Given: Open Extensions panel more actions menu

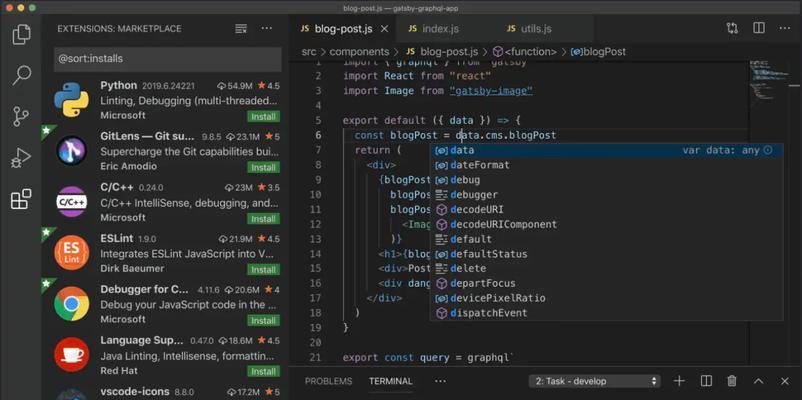Looking at the screenshot, I should coord(266,29).
